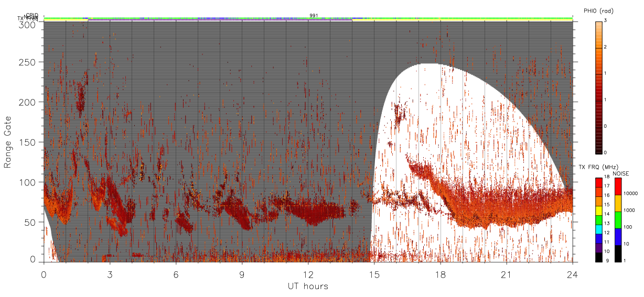
Task: Click the "15" tick on UT hours axis
Action: click(374, 274)
